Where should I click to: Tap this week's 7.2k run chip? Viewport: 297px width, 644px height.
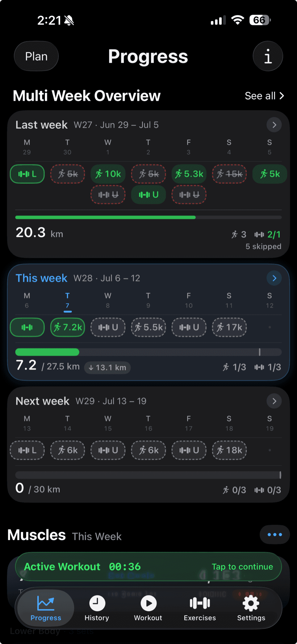pos(68,327)
